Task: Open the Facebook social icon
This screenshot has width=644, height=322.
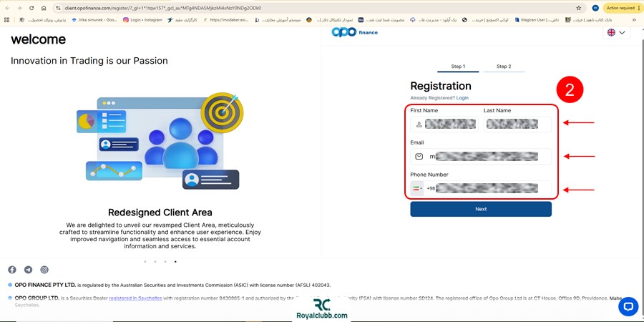Action: tap(12, 270)
